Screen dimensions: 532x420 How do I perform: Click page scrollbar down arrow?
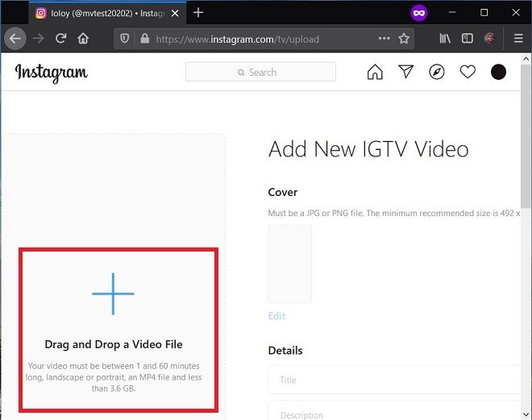coord(526,414)
